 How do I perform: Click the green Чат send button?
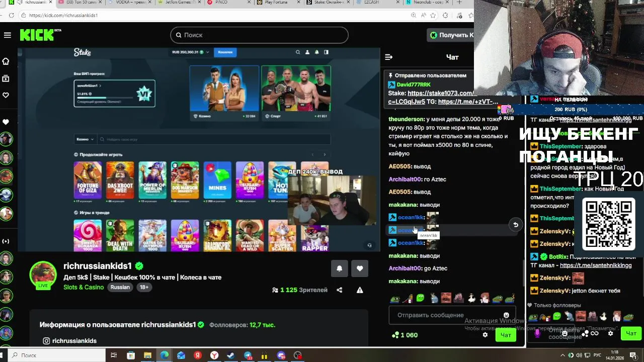(506, 335)
